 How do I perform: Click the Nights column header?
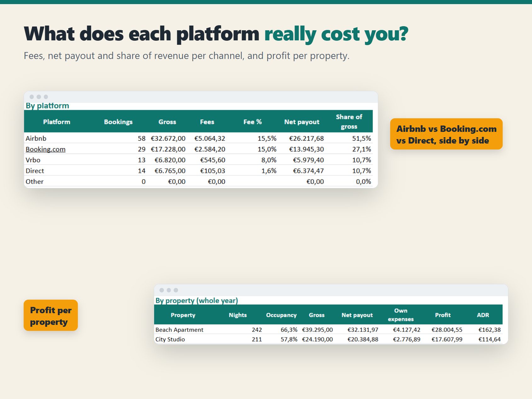point(238,315)
